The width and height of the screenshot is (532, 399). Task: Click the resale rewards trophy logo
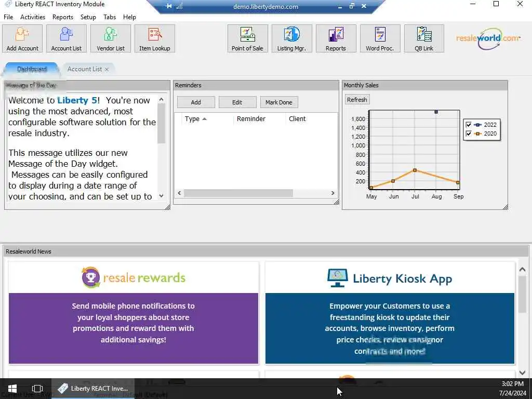(91, 277)
